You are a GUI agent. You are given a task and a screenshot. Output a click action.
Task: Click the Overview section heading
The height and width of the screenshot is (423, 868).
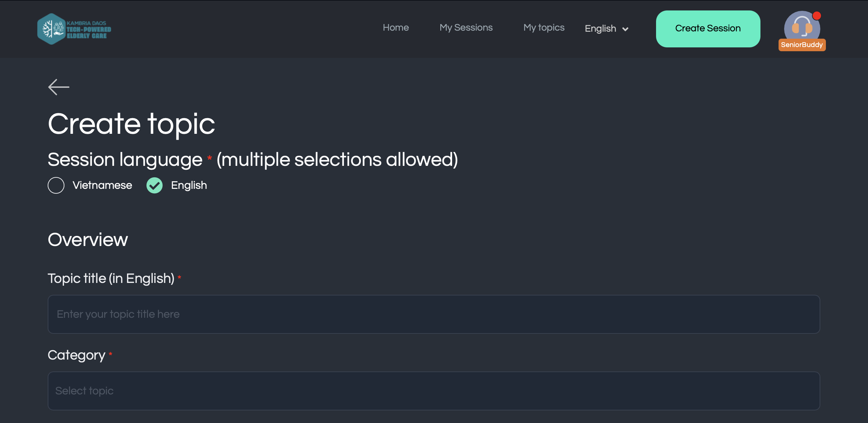coord(88,240)
